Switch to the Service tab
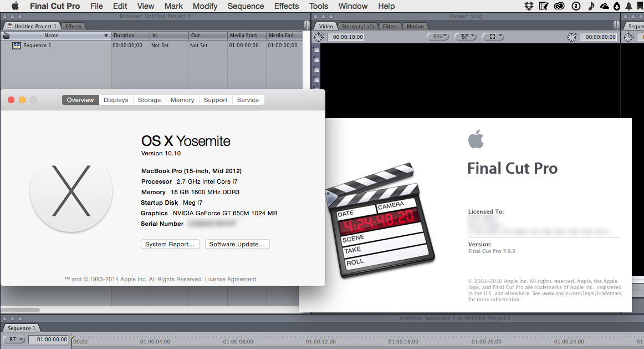The width and height of the screenshot is (644, 349). coord(248,100)
